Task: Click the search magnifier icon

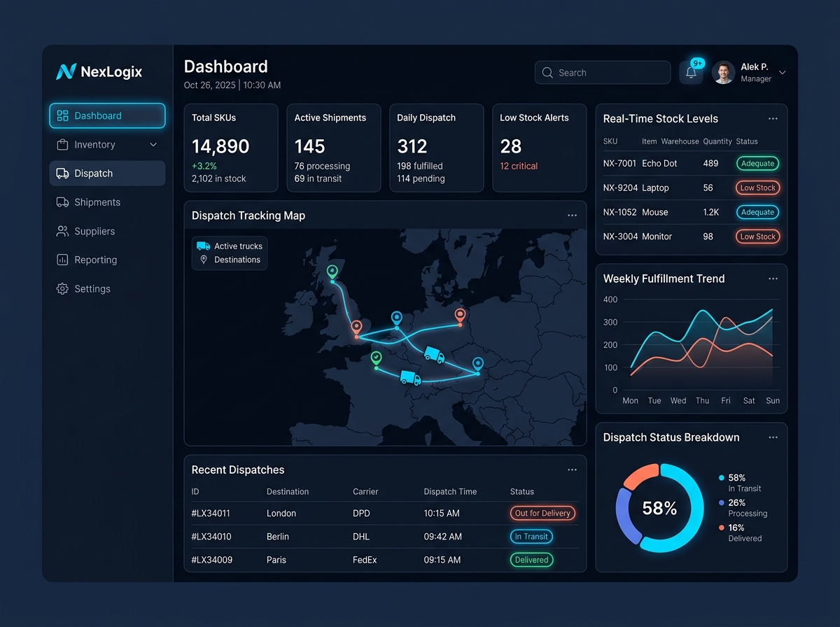Action: pyautogui.click(x=547, y=73)
